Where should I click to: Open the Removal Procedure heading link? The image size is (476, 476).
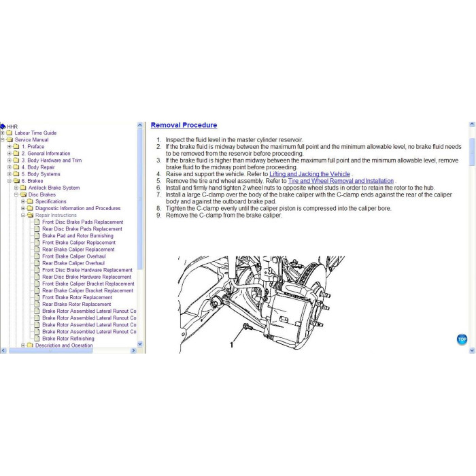pyautogui.click(x=184, y=125)
